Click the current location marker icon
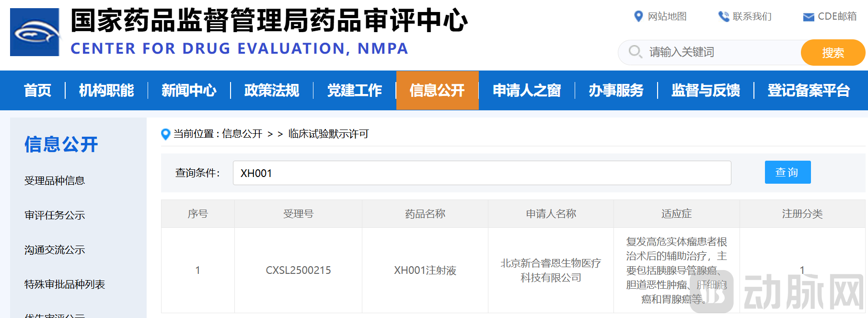Image resolution: width=868 pixels, height=318 pixels. tap(166, 134)
